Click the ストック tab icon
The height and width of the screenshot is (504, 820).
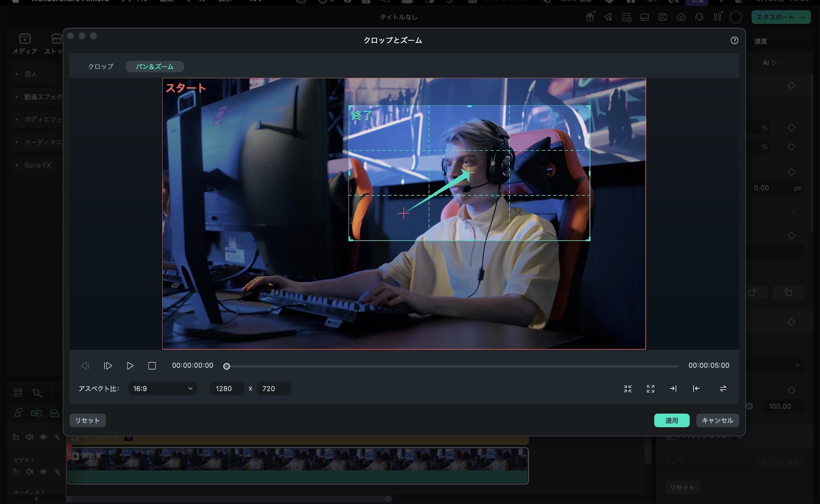(57, 39)
